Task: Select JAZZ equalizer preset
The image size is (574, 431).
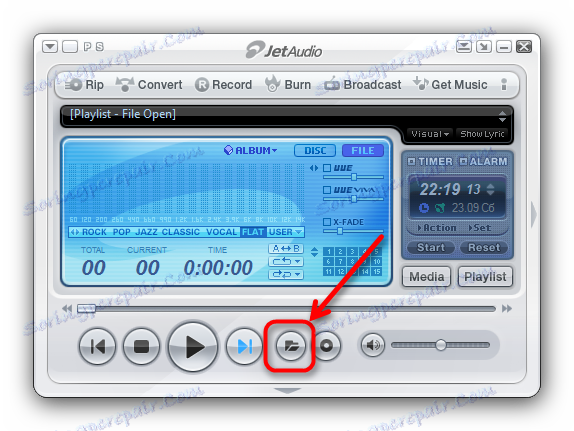Action: click(x=146, y=232)
